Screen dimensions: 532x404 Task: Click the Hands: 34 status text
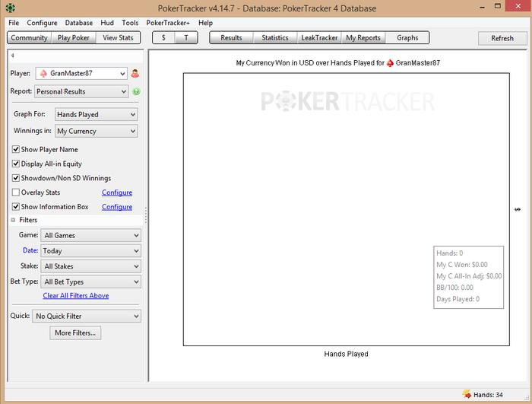pyautogui.click(x=488, y=395)
